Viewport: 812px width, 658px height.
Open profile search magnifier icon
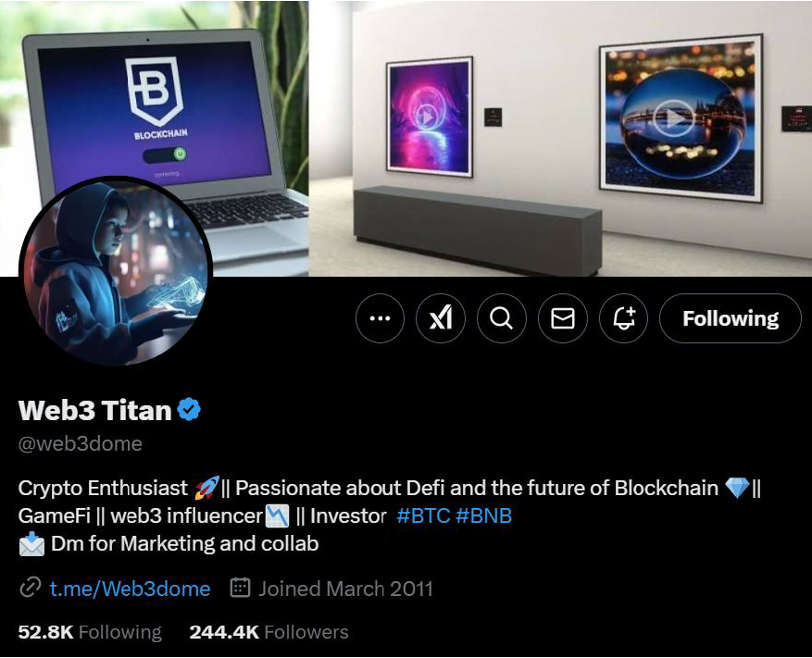(501, 318)
